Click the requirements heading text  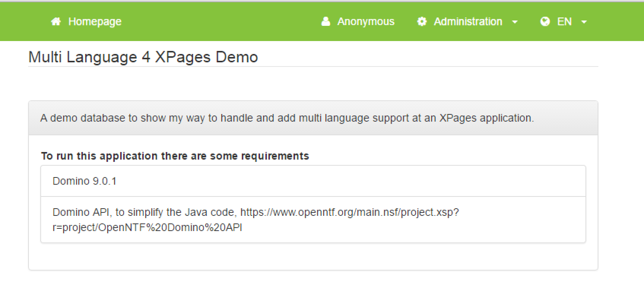pos(175,156)
